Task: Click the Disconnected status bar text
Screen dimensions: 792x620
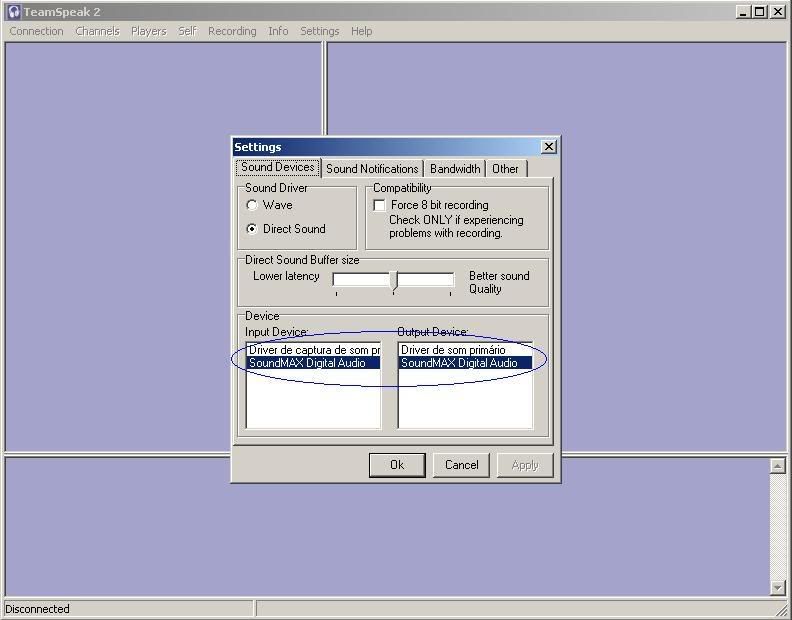Action: [37, 609]
